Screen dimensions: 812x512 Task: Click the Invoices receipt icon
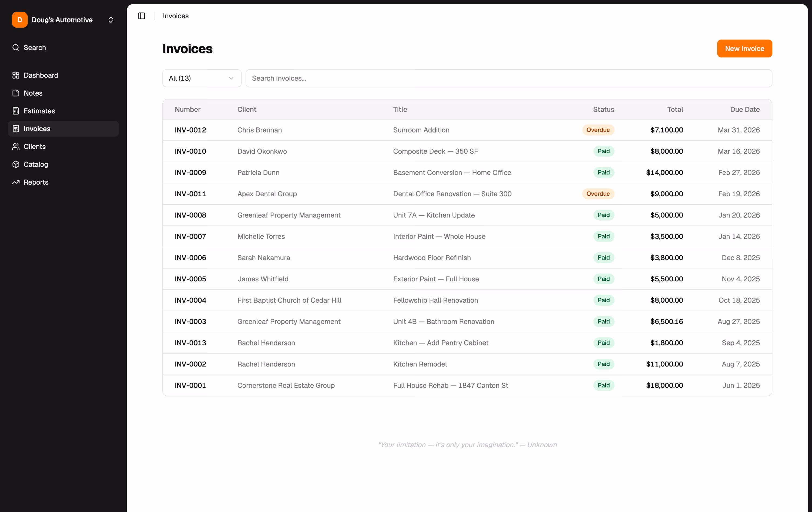click(x=16, y=129)
